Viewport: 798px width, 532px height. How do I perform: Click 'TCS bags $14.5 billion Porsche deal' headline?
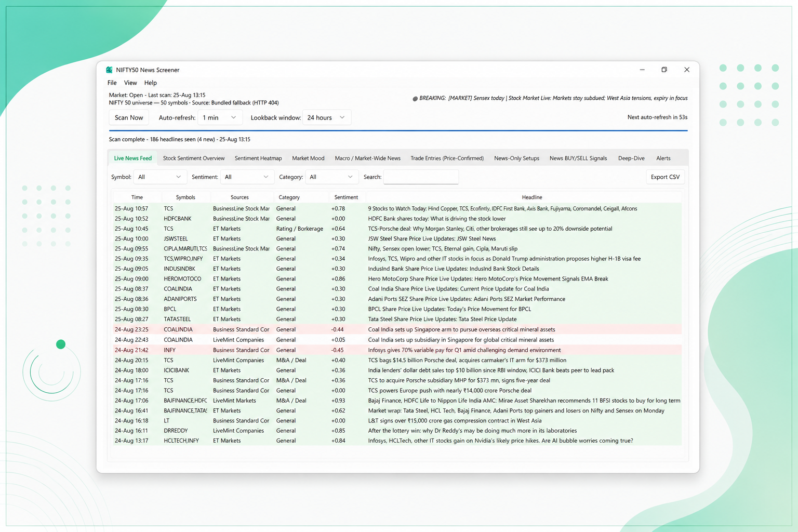[467, 360]
